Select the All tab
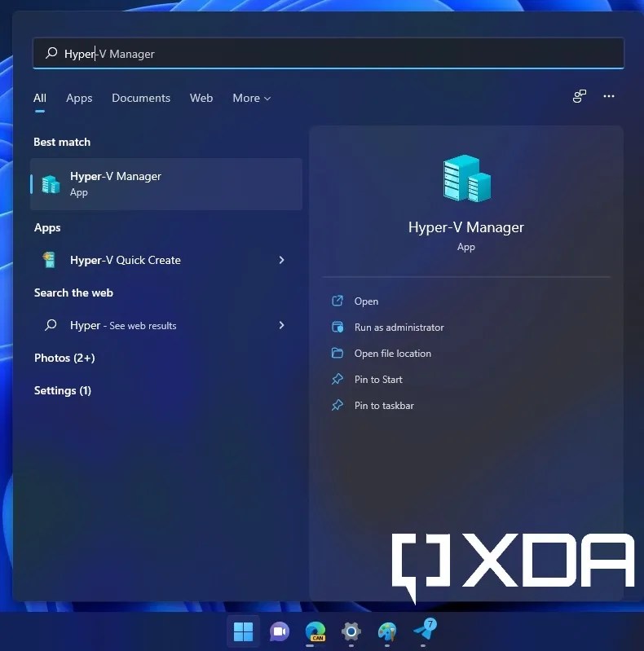Viewport: 644px width, 651px height. pyautogui.click(x=40, y=98)
